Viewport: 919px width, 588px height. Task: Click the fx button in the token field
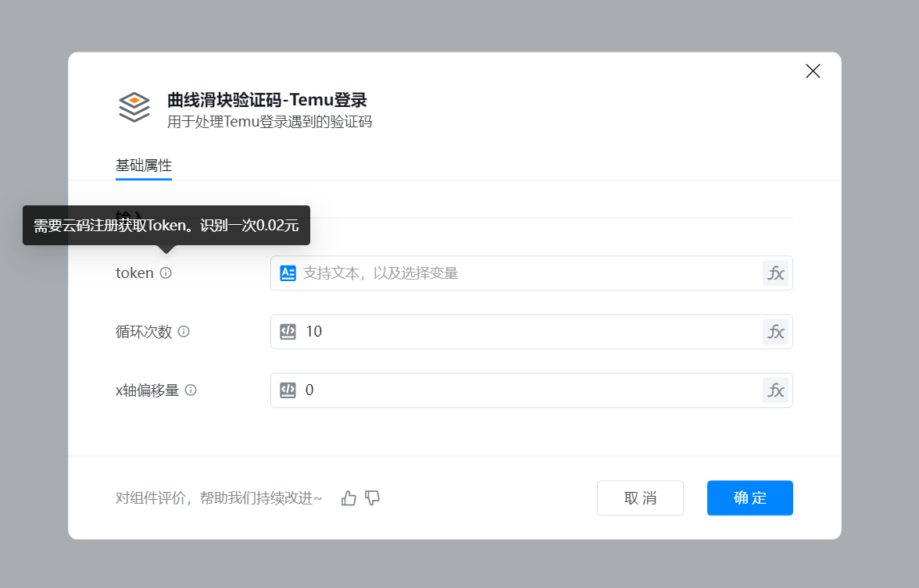[x=775, y=273]
